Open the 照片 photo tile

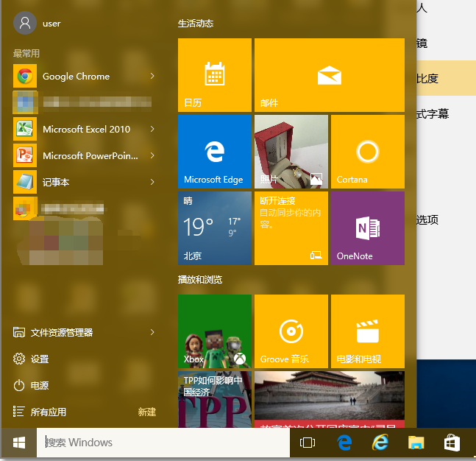point(291,151)
